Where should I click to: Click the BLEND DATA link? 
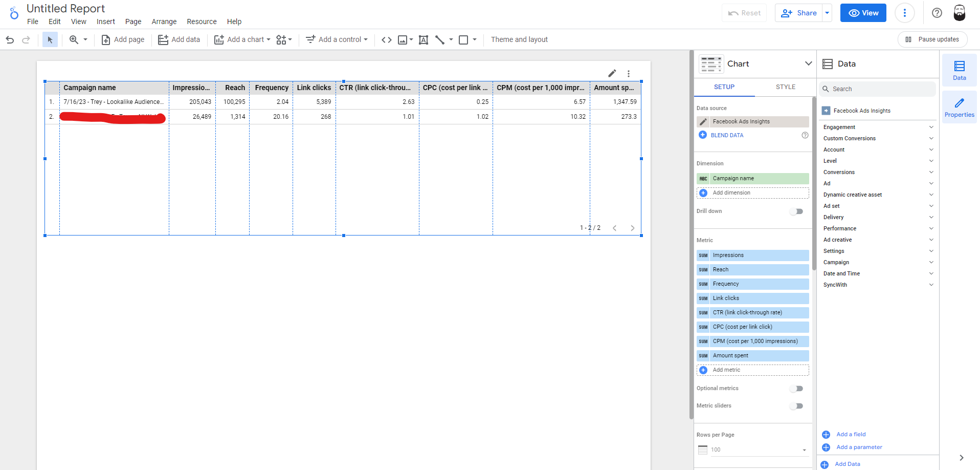727,135
